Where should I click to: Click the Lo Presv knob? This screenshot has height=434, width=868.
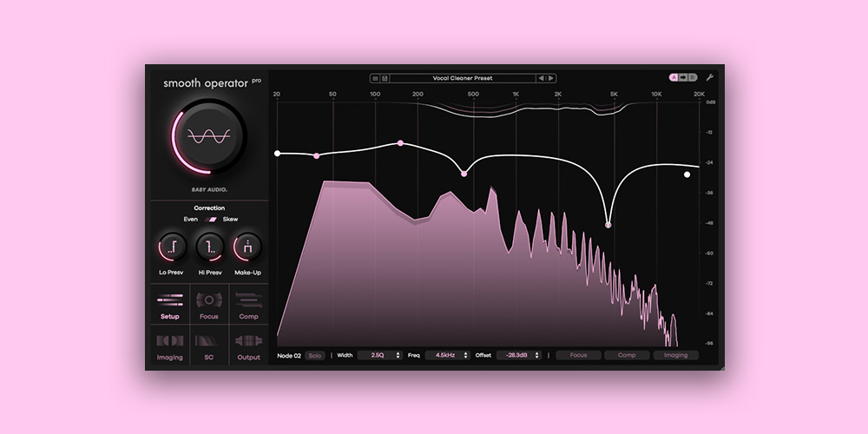coord(172,247)
